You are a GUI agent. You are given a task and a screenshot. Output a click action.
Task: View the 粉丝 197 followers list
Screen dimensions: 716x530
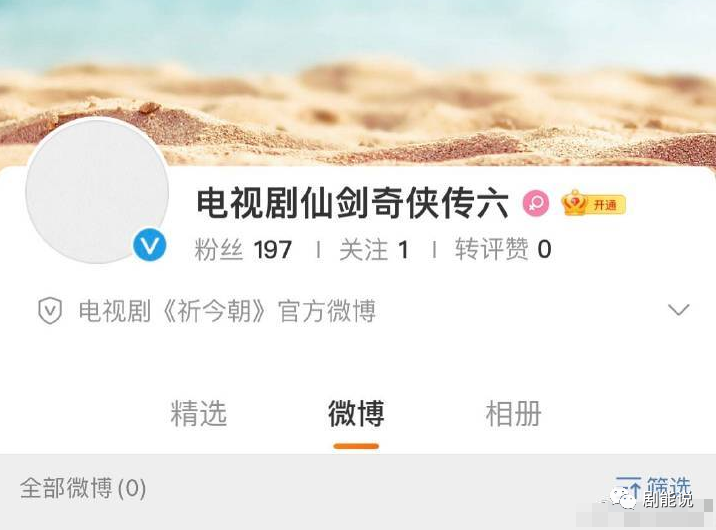coord(243,250)
